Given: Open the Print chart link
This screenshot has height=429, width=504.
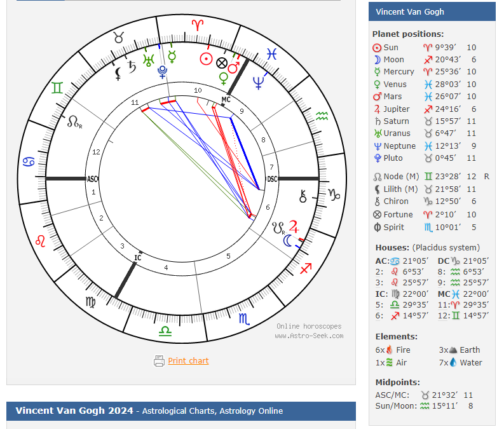Looking at the screenshot, I should [x=188, y=361].
